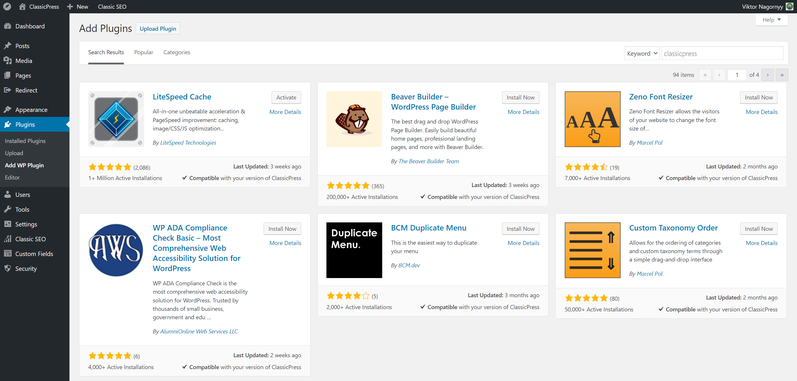Open the BCM.dev author link
The width and height of the screenshot is (797, 381).
tap(409, 265)
